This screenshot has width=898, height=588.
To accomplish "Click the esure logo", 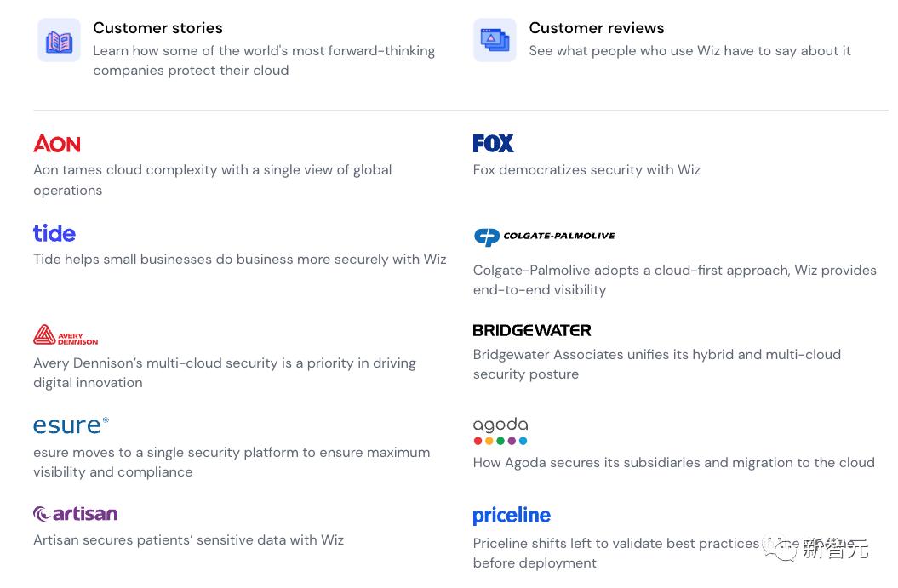I will tap(71, 425).
